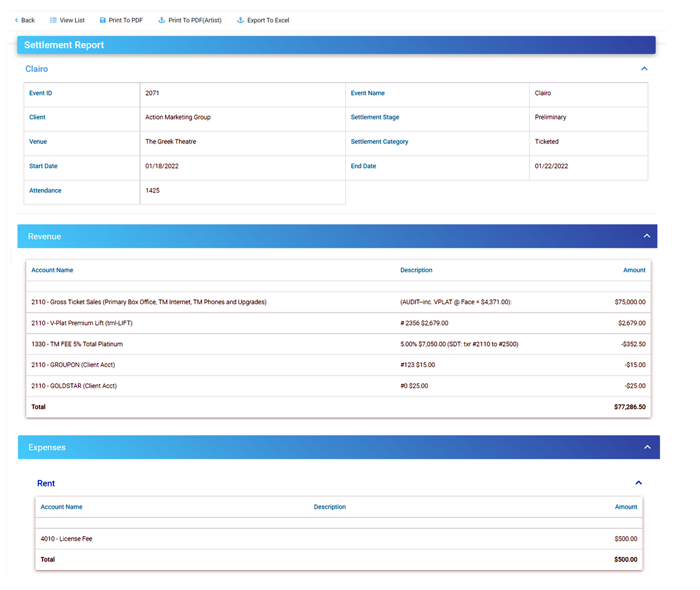Click the Print To PDF(Artist) anchor icon
Image resolution: width=700 pixels, height=590 pixels.
click(x=161, y=20)
